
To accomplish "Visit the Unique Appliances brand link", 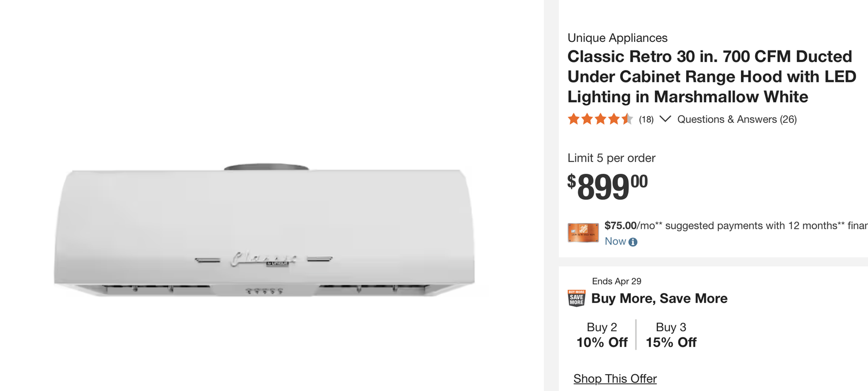I will point(617,38).
